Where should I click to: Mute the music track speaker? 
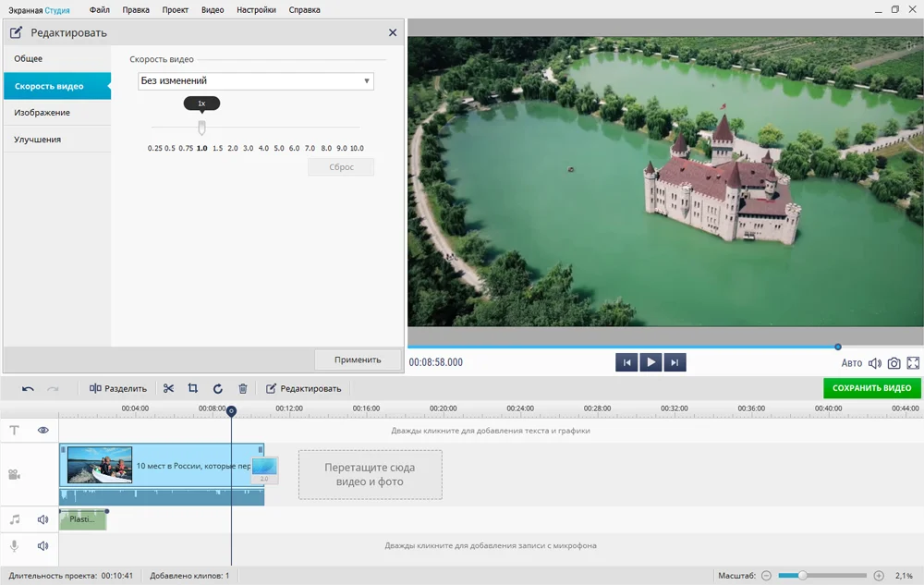click(43, 519)
